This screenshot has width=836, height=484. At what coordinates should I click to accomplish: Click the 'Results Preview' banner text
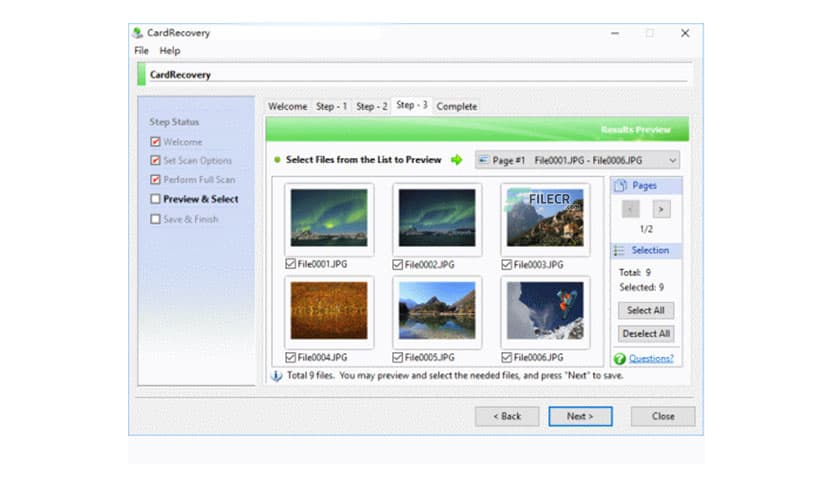click(x=636, y=130)
